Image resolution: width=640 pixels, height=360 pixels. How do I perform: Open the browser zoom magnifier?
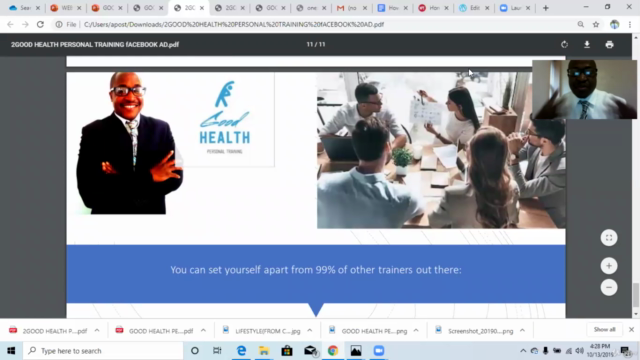[x=580, y=24]
